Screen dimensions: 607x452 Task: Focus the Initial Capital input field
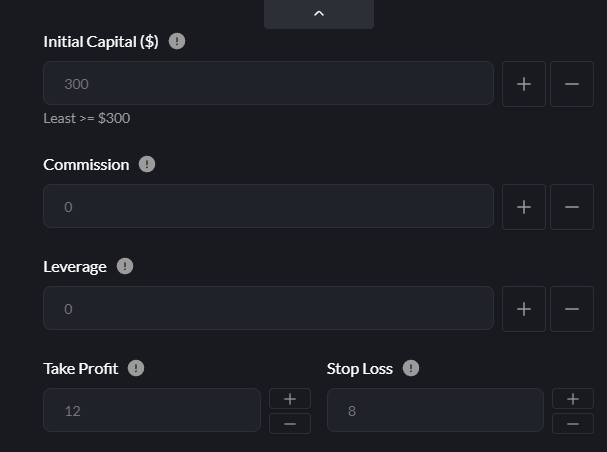(268, 84)
